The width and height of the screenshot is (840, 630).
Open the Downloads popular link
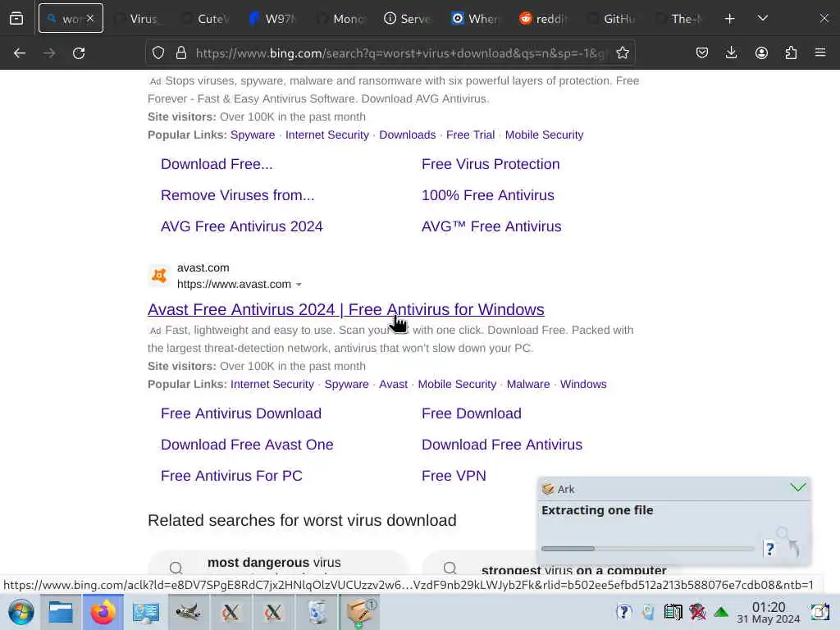(x=407, y=135)
